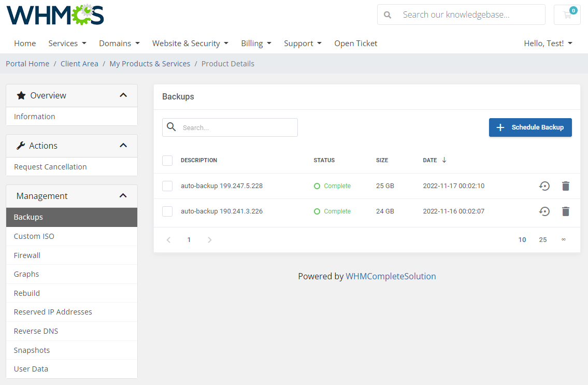This screenshot has height=385, width=588.
Task: Collapse the Management panel
Action: click(x=123, y=196)
